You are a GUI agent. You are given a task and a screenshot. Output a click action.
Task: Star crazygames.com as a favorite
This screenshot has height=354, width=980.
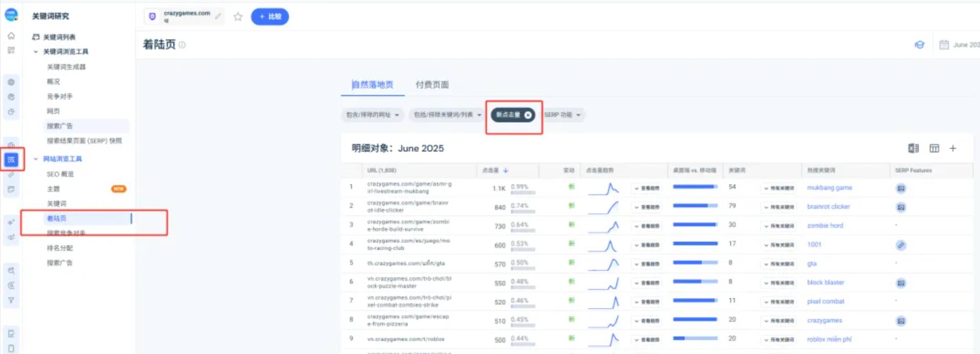tap(238, 17)
